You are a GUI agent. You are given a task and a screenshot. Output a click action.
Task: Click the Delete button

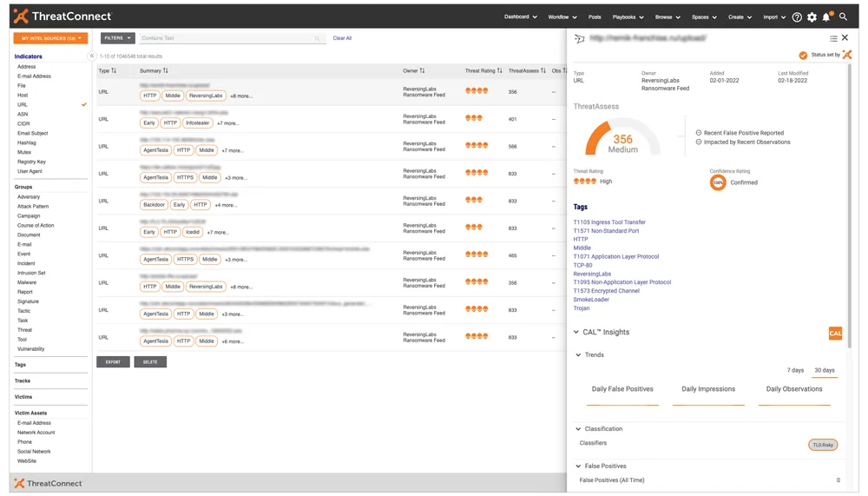150,362
